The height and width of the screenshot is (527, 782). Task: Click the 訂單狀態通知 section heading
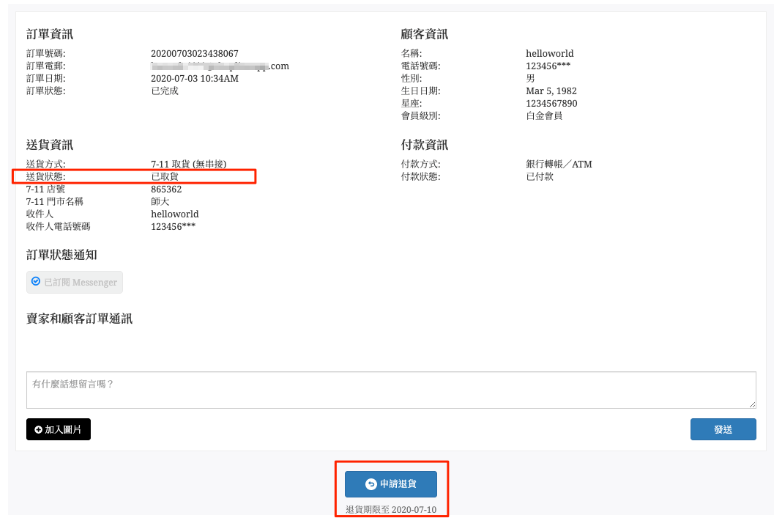coord(61,255)
